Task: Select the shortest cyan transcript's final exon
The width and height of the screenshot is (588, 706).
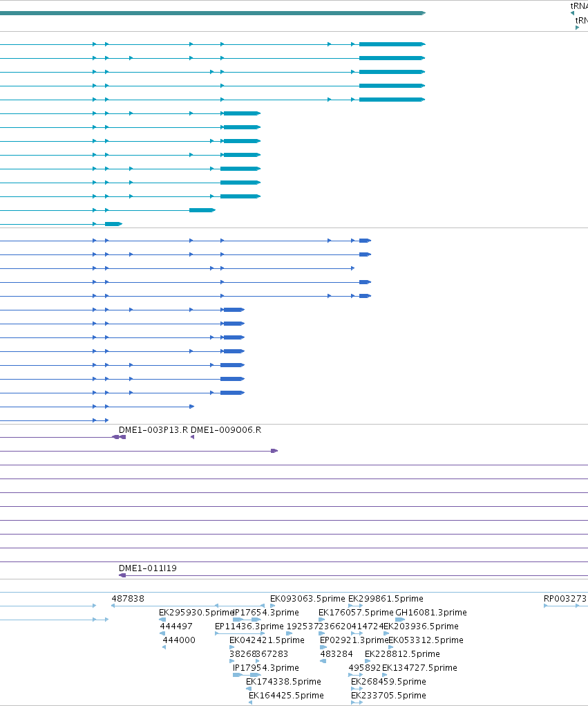Action: pos(113,224)
